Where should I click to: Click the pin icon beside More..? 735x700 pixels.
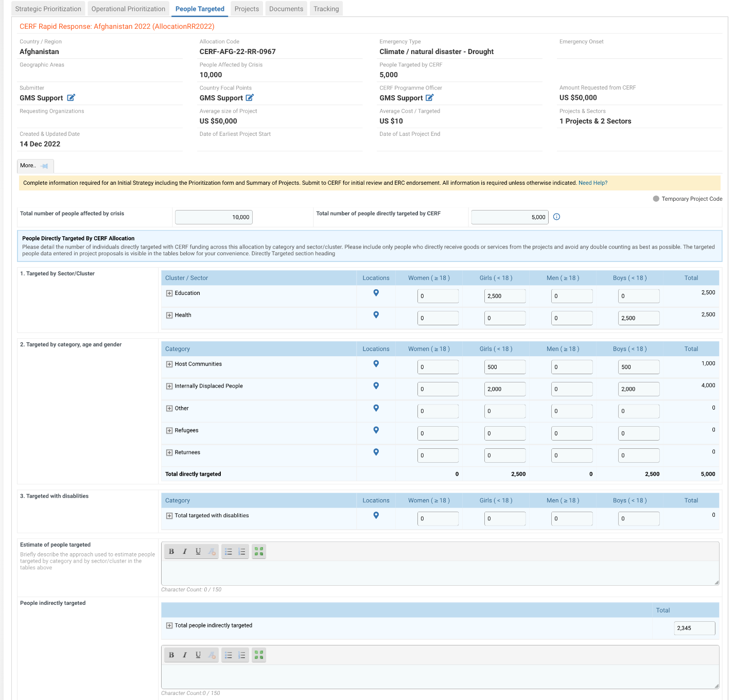[x=45, y=166]
